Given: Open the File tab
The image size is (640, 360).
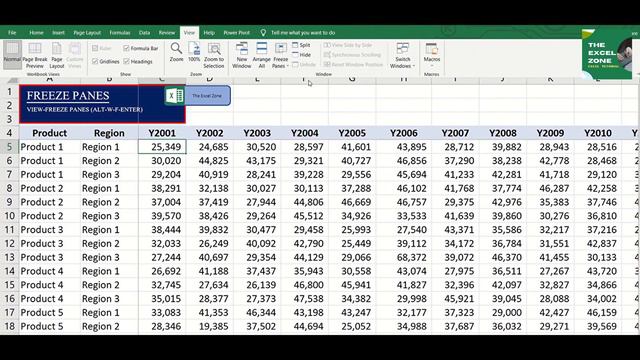Looking at the screenshot, I should click(x=12, y=33).
